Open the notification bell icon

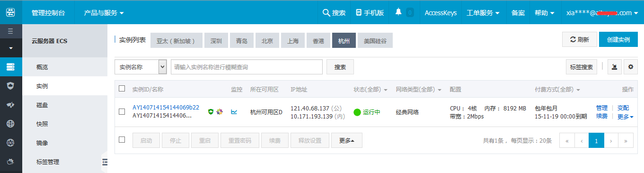click(398, 12)
